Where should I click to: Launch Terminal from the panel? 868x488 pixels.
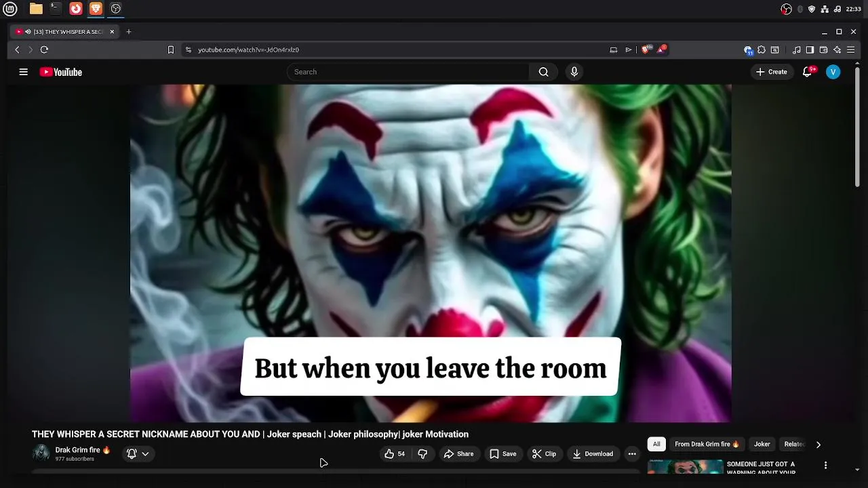56,9
